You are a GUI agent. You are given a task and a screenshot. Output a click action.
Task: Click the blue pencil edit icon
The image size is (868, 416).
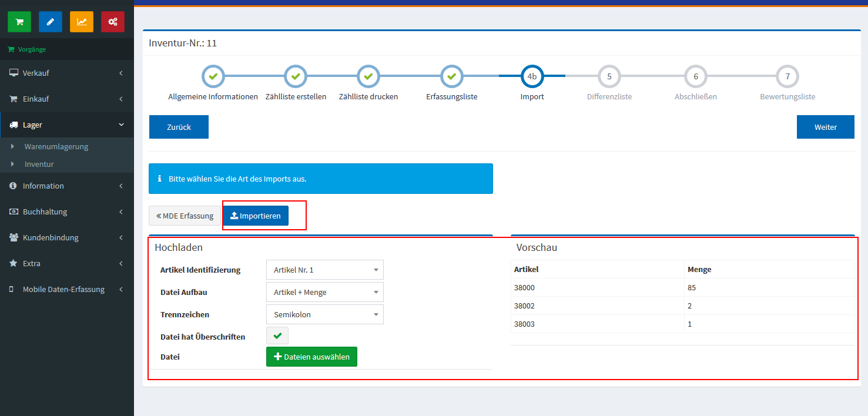(51, 22)
